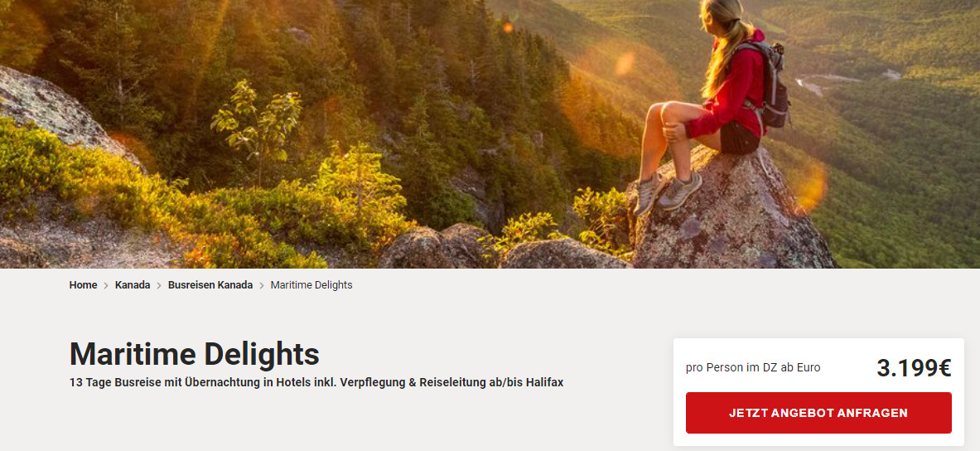Click the hiker's gray backpack in the photo
Image resolution: width=980 pixels, height=451 pixels.
(x=769, y=85)
